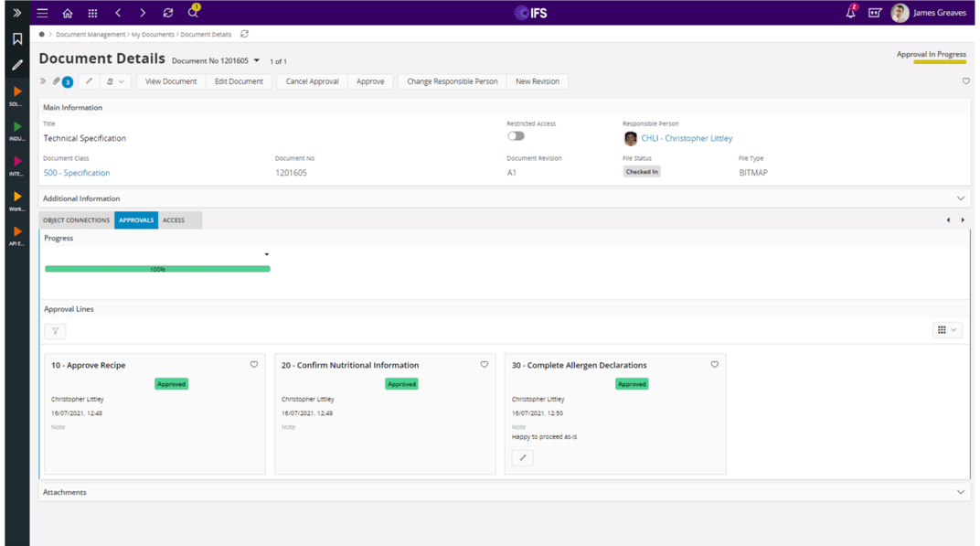Click the home icon in top bar
The width and height of the screenshot is (980, 546).
68,13
